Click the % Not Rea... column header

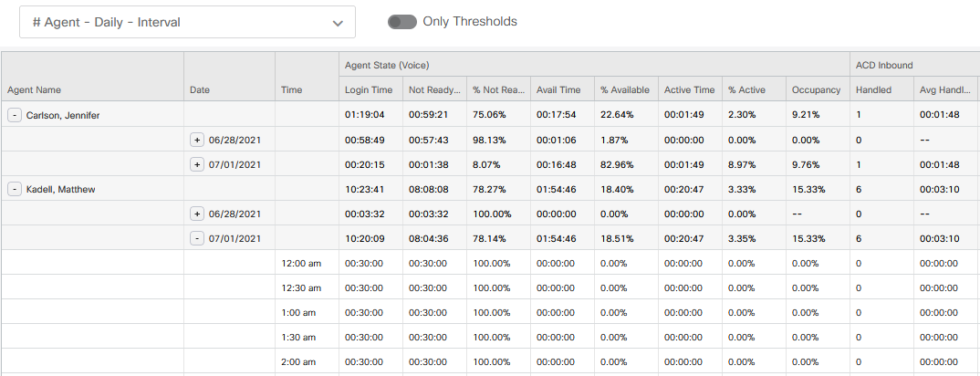pos(497,90)
